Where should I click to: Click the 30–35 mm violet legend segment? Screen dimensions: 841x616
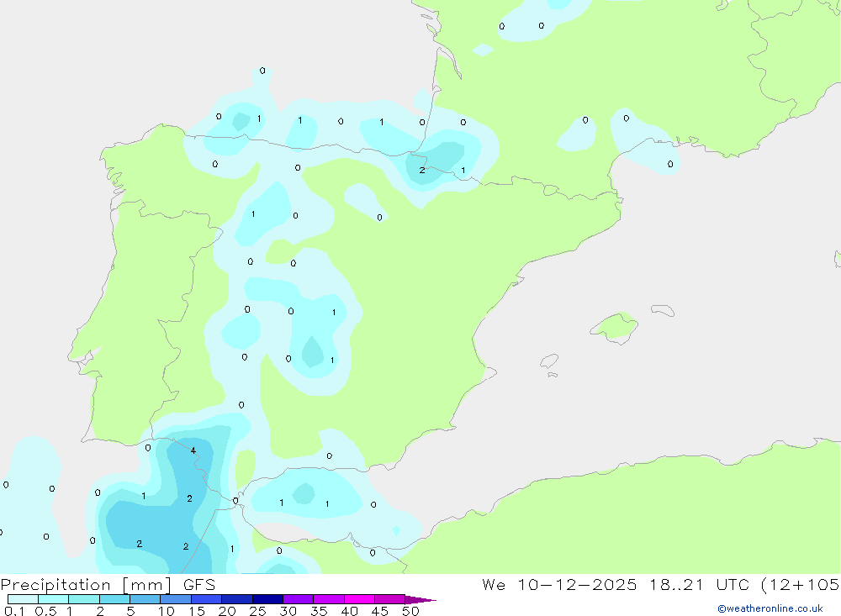point(299,599)
